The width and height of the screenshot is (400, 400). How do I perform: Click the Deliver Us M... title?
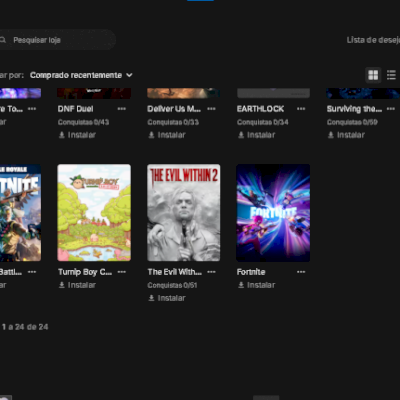174,109
